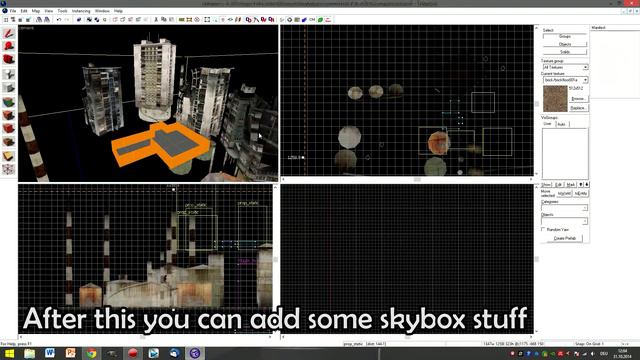Select the Apply Decals tool
Screen dimensions: 640x360
(9, 129)
